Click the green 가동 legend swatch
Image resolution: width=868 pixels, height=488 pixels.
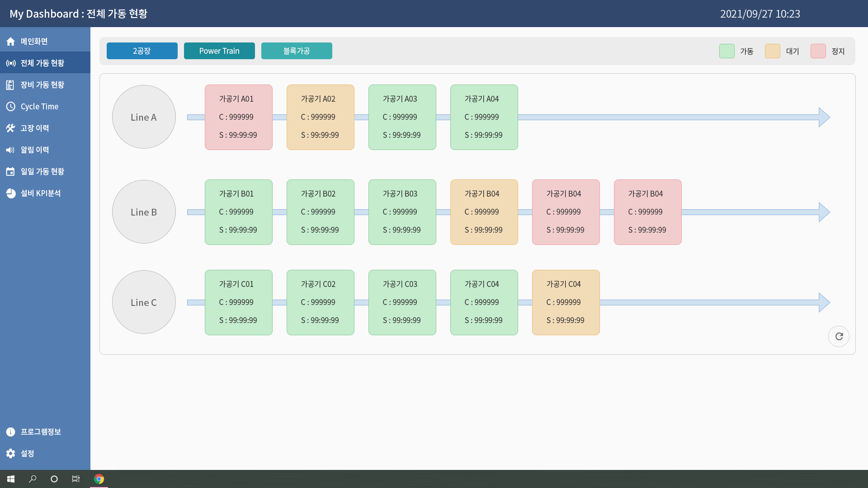pos(726,51)
